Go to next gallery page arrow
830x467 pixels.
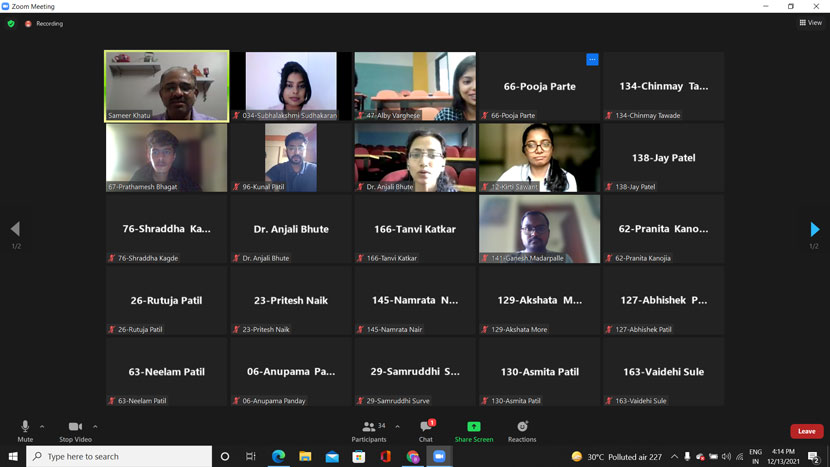pyautogui.click(x=815, y=229)
